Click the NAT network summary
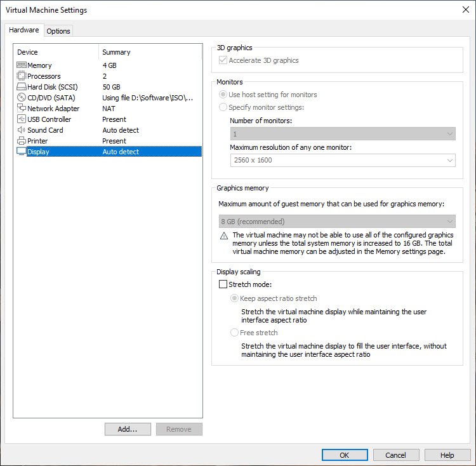The height and width of the screenshot is (466, 476). (x=109, y=109)
